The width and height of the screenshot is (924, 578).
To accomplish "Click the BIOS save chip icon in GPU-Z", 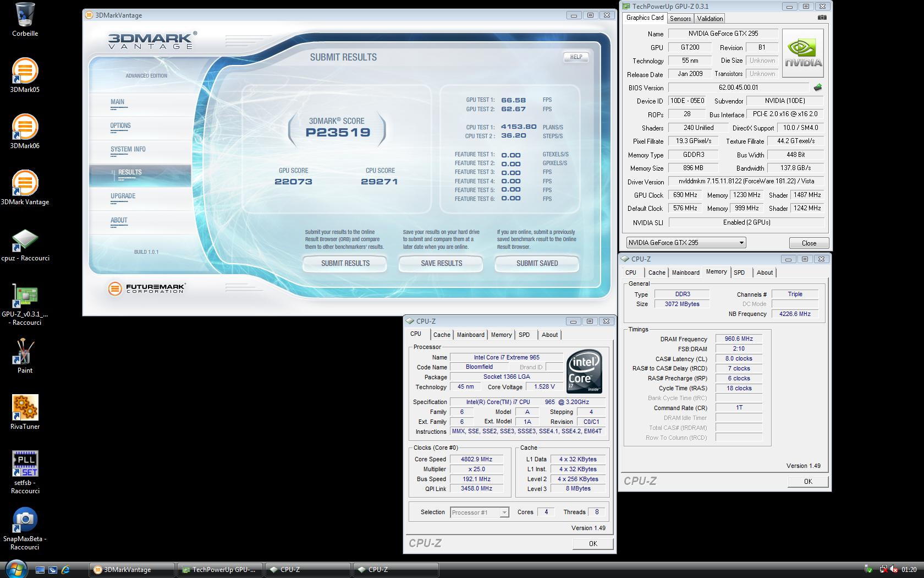I will [x=818, y=87].
